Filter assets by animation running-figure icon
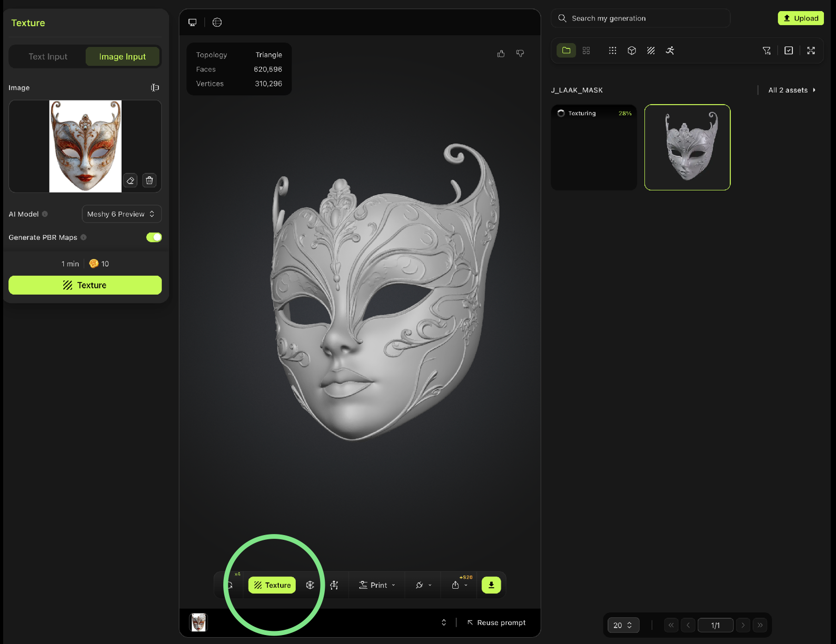This screenshot has height=644, width=836. tap(670, 51)
